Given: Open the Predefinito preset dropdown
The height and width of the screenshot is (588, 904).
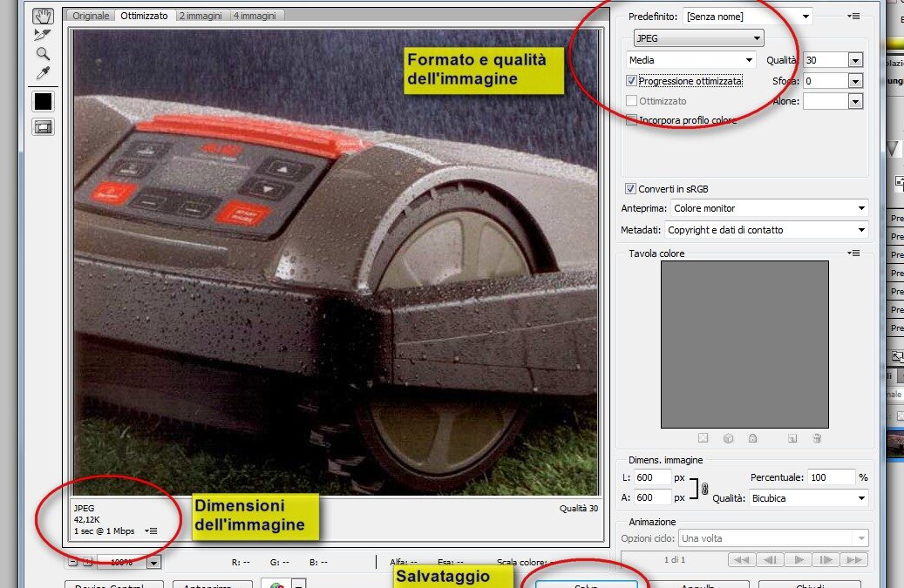Looking at the screenshot, I should coord(748,17).
